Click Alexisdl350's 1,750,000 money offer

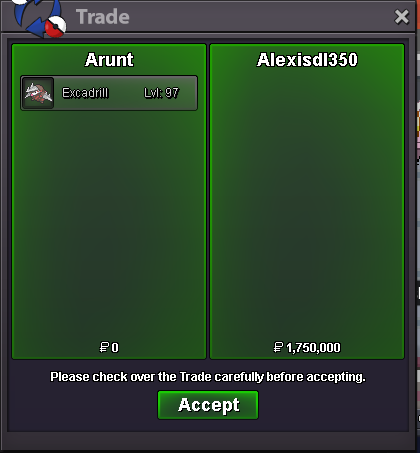tap(313, 348)
